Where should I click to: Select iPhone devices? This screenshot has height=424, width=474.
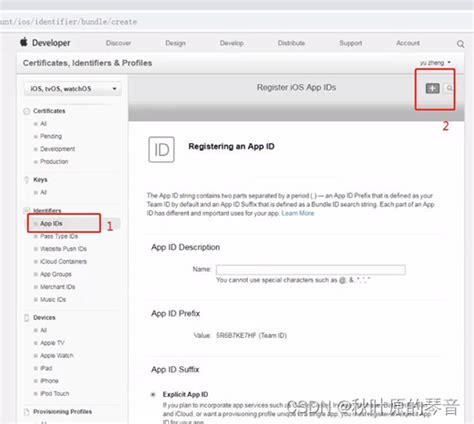49,381
